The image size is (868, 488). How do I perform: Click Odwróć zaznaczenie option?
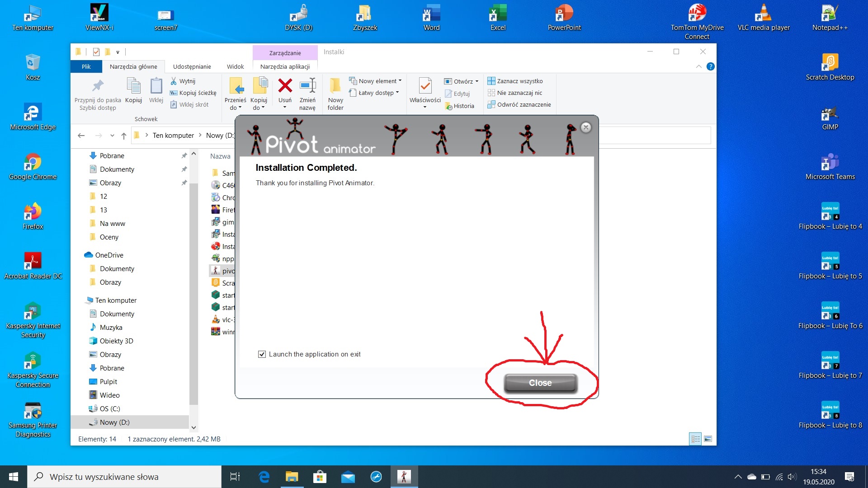pos(519,104)
